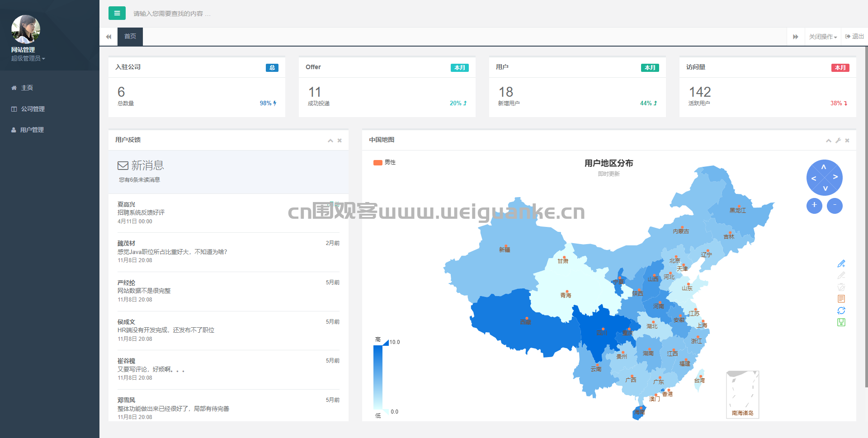Click 黑龙江 province on the map
868x438 pixels.
tap(738, 210)
